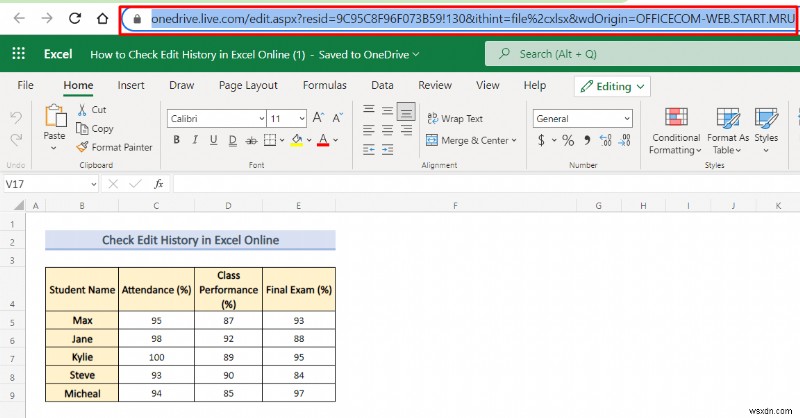This screenshot has width=800, height=418.
Task: Switch to the Review tab
Action: click(x=435, y=85)
